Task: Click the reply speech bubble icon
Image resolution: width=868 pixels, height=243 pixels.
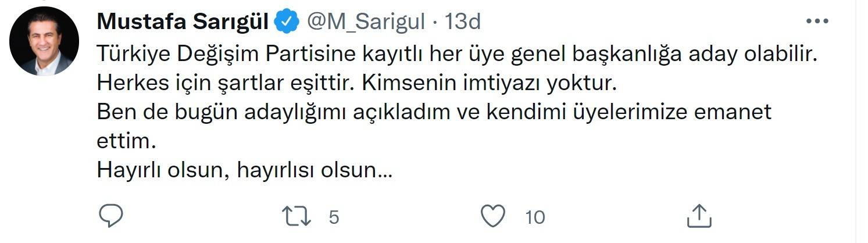Action: point(110,216)
